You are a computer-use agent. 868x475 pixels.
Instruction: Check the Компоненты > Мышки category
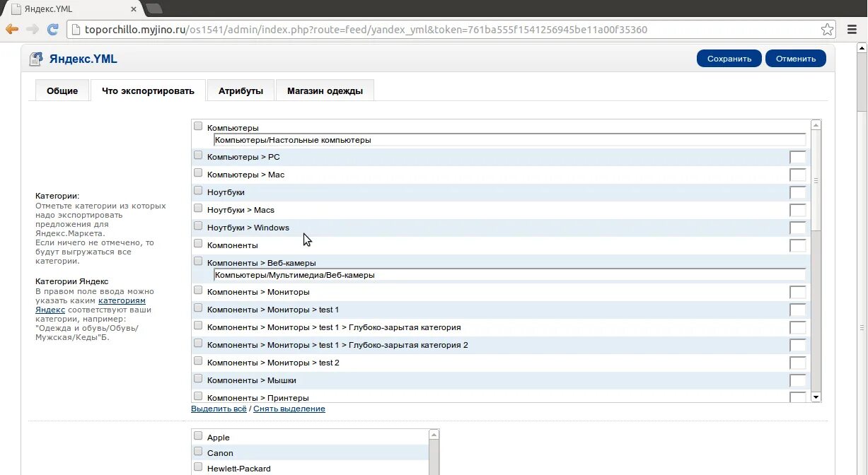(x=198, y=379)
